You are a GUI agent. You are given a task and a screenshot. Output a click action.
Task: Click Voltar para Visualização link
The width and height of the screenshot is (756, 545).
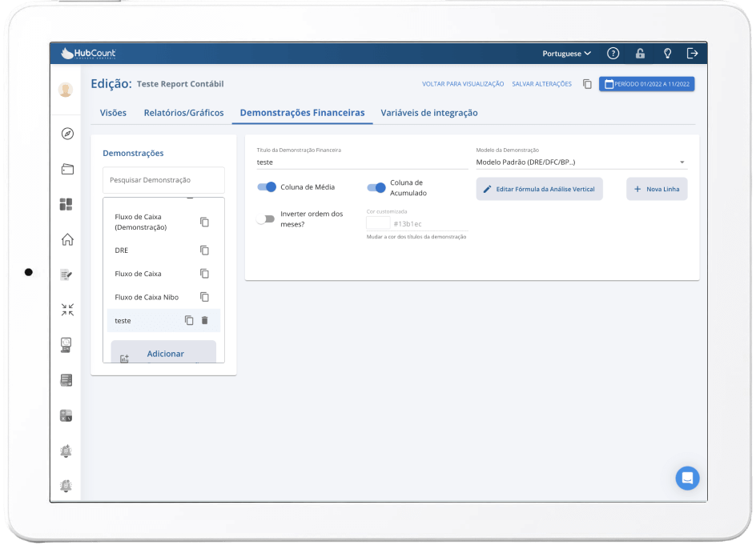[463, 84]
